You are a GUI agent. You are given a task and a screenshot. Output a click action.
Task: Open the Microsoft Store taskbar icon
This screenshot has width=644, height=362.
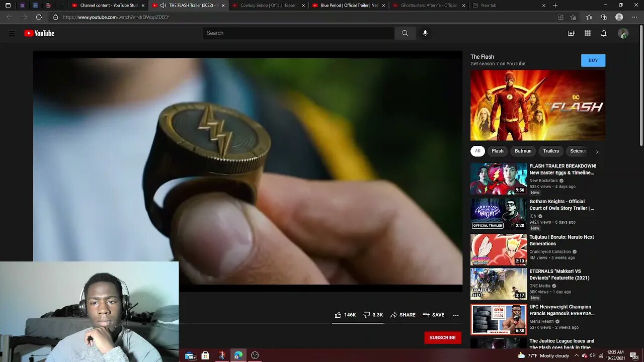coord(205,355)
